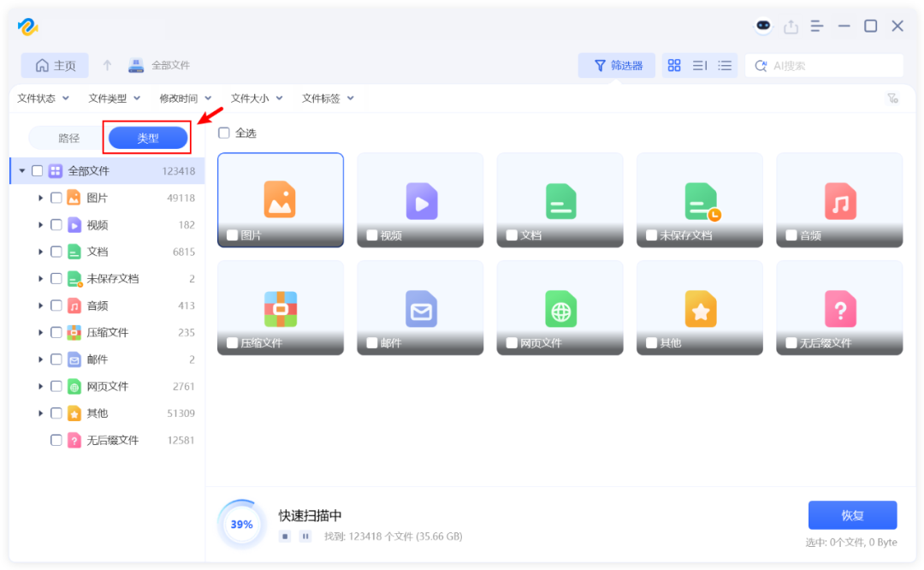
Task: Click the 音频 icon in sidebar tree
Action: tap(74, 306)
